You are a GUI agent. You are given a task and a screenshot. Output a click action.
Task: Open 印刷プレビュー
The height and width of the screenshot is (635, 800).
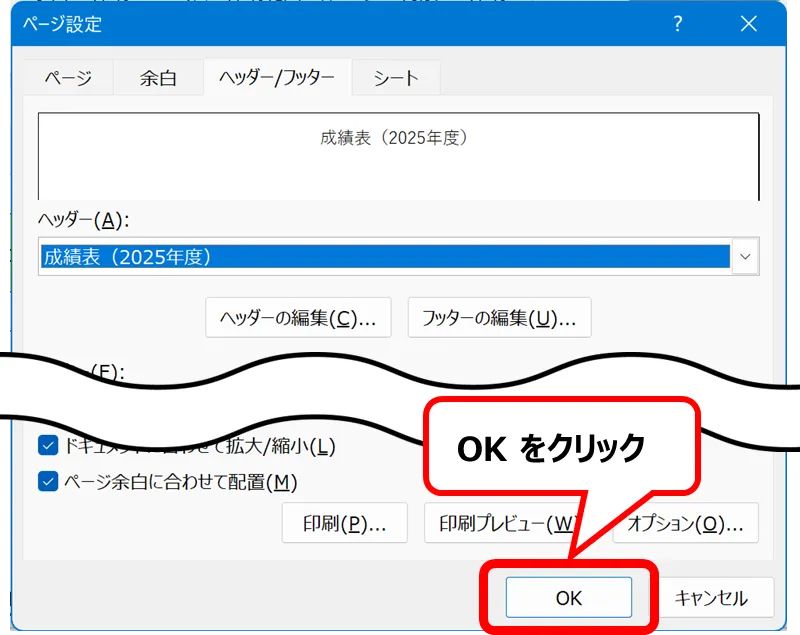point(498,523)
